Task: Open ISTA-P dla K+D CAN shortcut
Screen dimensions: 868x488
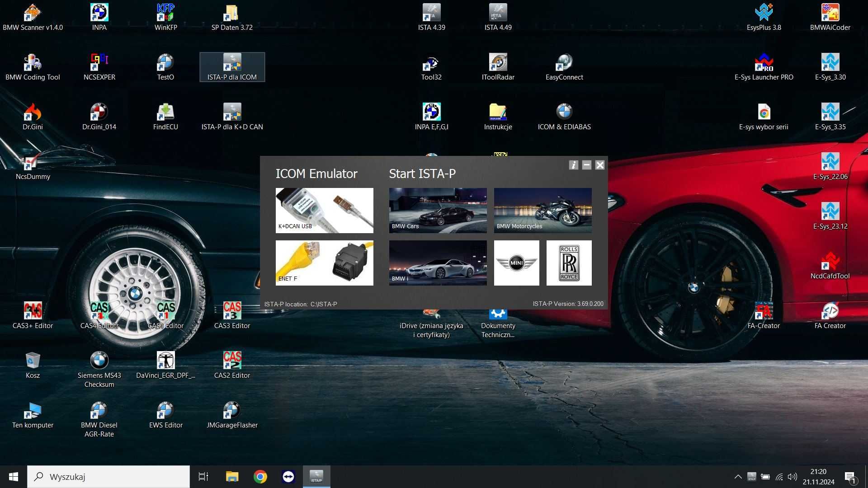Action: click(232, 117)
